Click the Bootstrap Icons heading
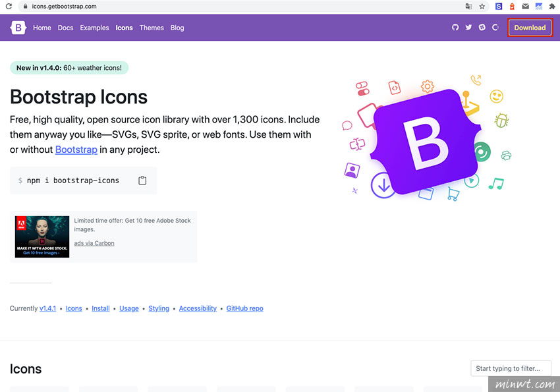 (78, 97)
